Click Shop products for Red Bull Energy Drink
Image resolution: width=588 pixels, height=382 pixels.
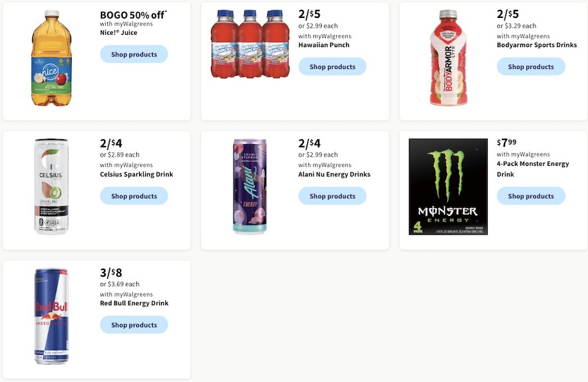click(x=134, y=324)
